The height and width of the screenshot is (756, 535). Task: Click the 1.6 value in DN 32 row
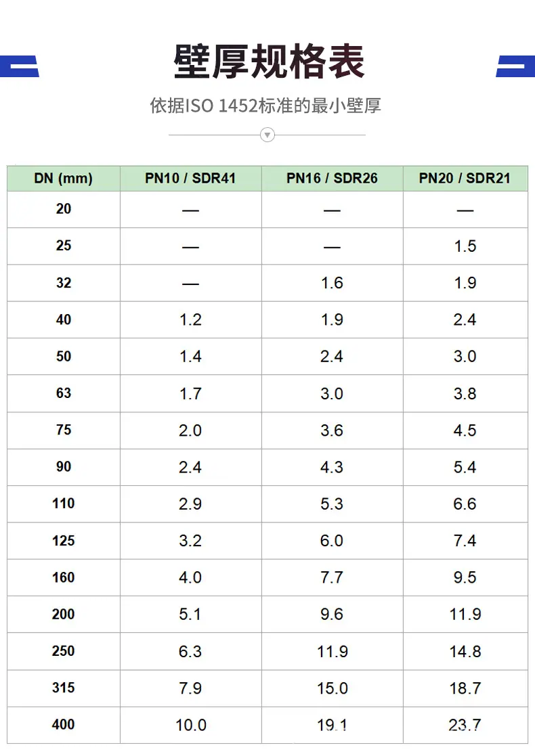pos(332,282)
